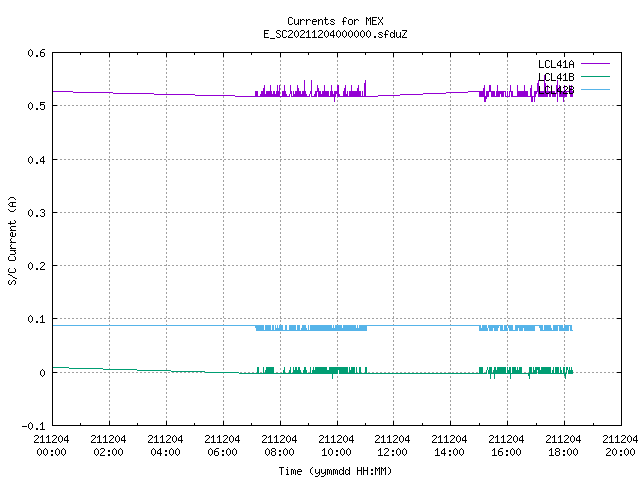Click the y-axis tick value 0
The width and height of the screenshot is (640, 480).
tap(42, 373)
